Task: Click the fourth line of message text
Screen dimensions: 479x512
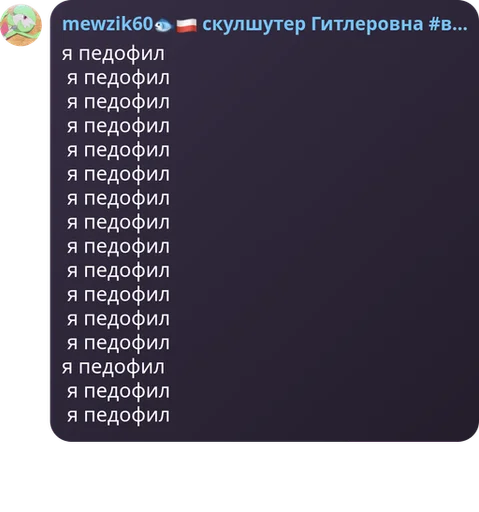Action: [x=118, y=127]
